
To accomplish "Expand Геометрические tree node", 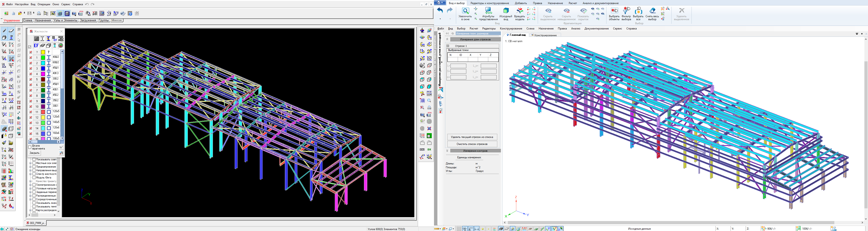I will point(30,185).
